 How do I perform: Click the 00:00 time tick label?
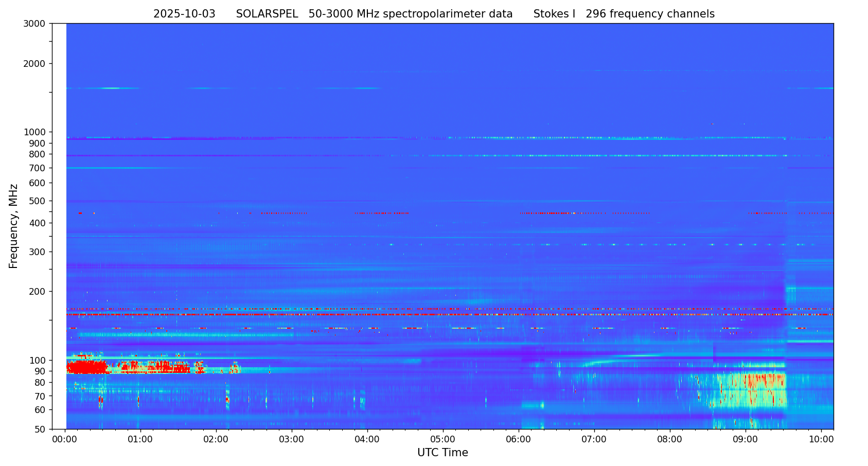click(x=65, y=440)
